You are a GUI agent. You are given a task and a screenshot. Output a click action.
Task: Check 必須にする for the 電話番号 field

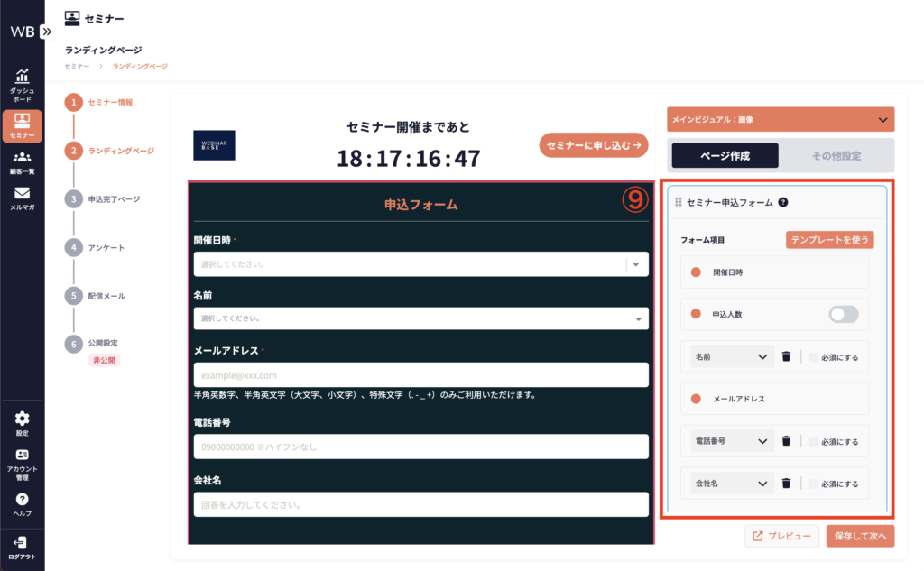815,442
